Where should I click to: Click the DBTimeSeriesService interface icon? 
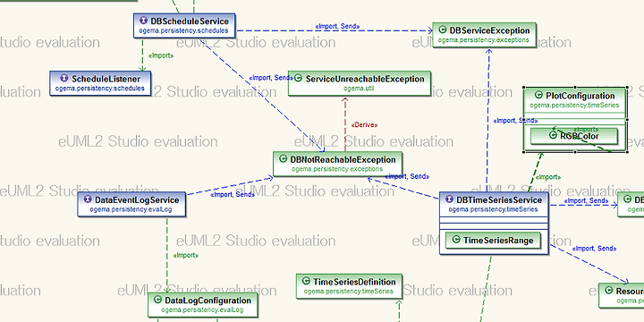449,199
